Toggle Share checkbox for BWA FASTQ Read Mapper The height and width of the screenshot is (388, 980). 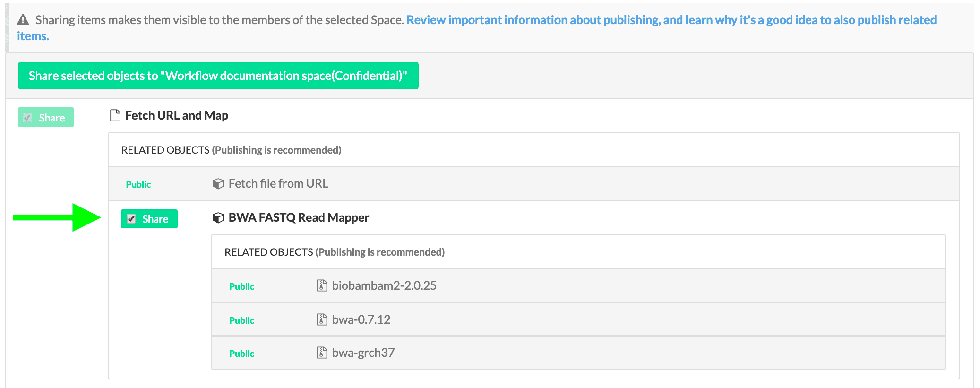click(x=131, y=219)
